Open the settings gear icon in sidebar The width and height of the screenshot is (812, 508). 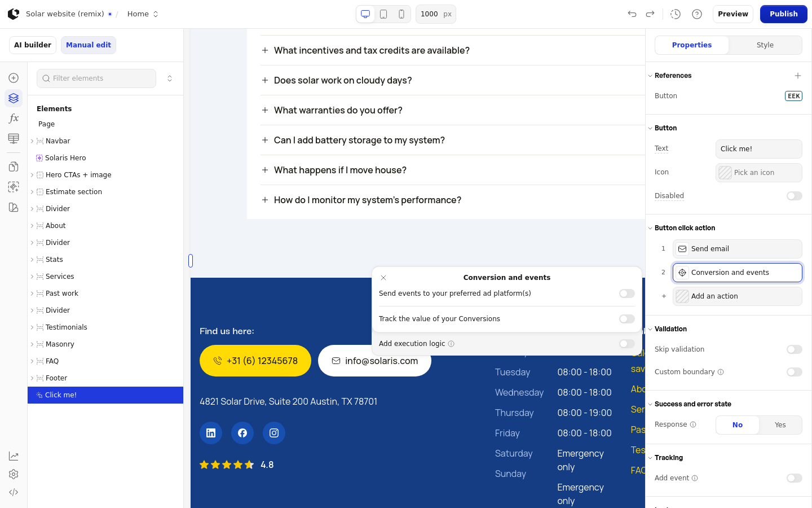click(14, 474)
